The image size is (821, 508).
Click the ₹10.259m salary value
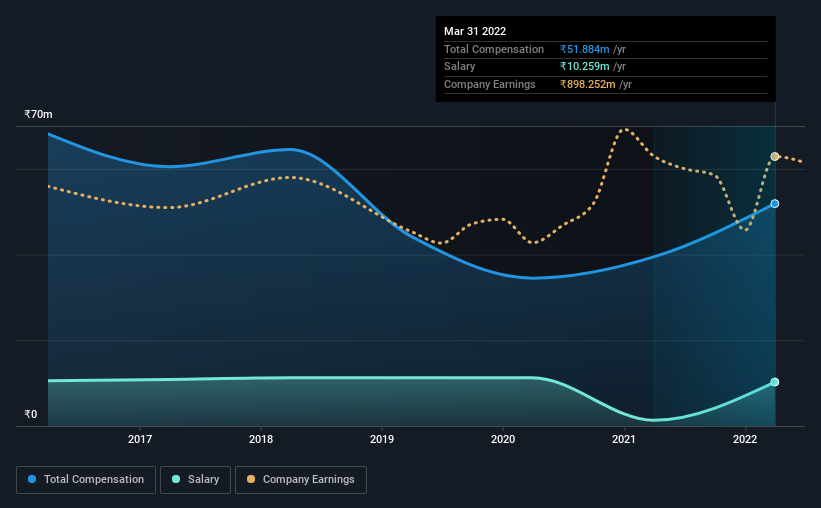point(584,67)
